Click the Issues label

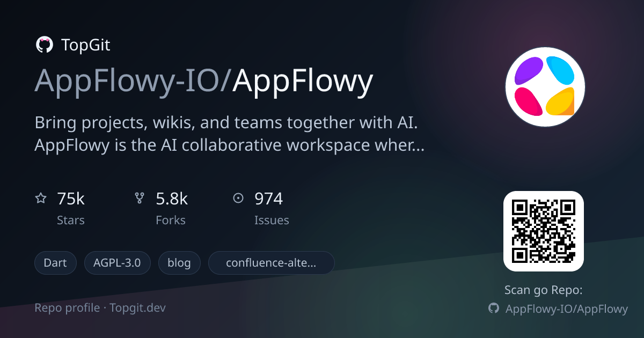click(272, 221)
